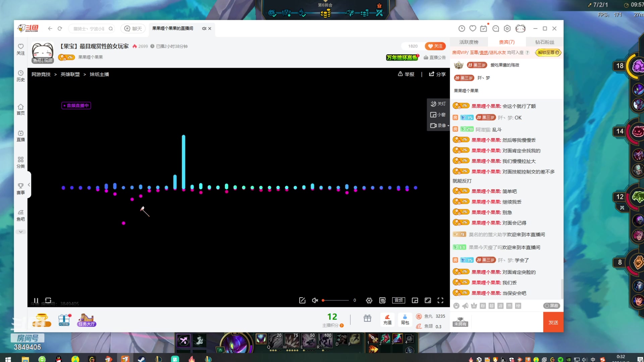Open emoji picker in chat toolbar

pyautogui.click(x=456, y=306)
